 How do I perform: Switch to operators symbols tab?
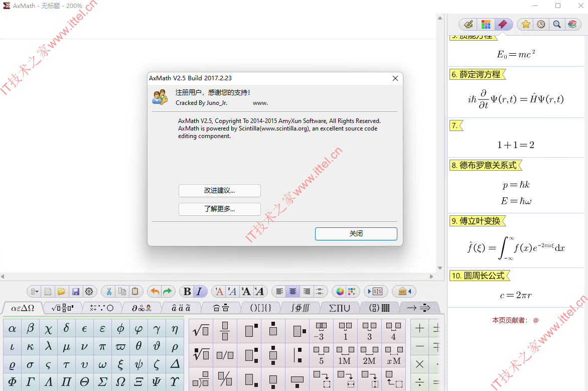(x=102, y=308)
